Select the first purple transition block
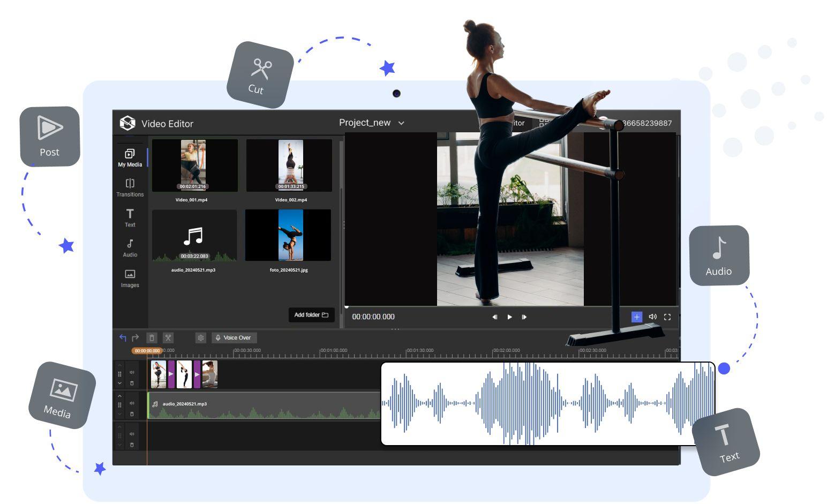The width and height of the screenshot is (827, 504). pos(171,374)
